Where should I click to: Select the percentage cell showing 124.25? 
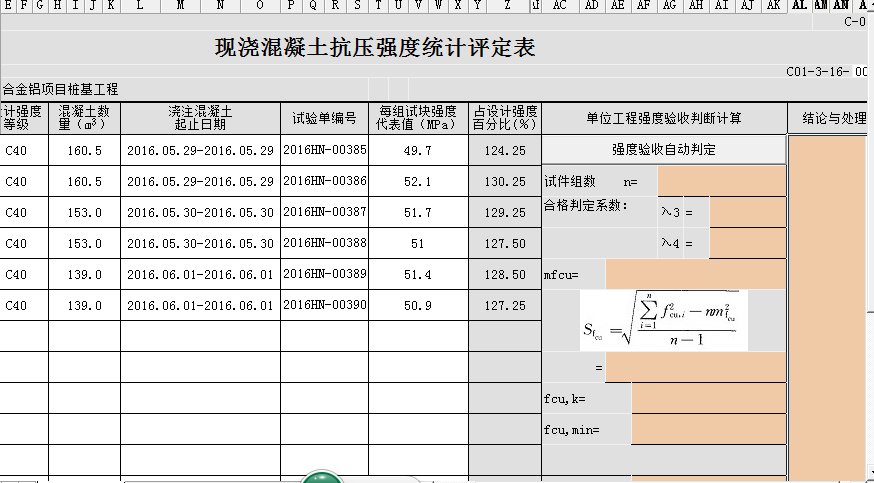pyautogui.click(x=505, y=150)
